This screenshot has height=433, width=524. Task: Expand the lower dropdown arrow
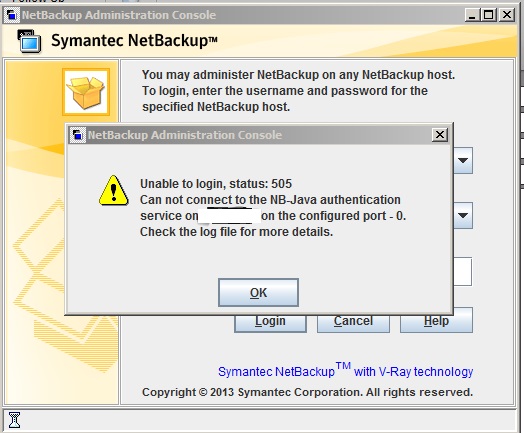(463, 215)
